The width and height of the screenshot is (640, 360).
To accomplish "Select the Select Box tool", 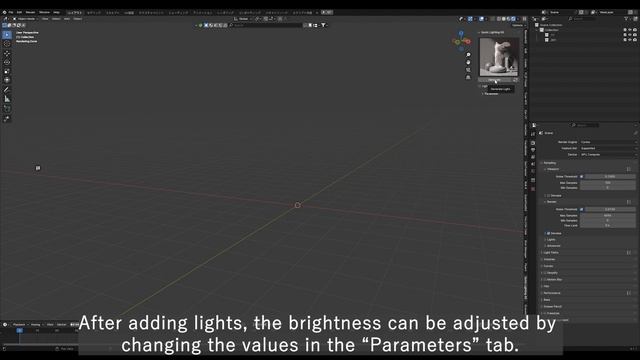I will (7, 35).
